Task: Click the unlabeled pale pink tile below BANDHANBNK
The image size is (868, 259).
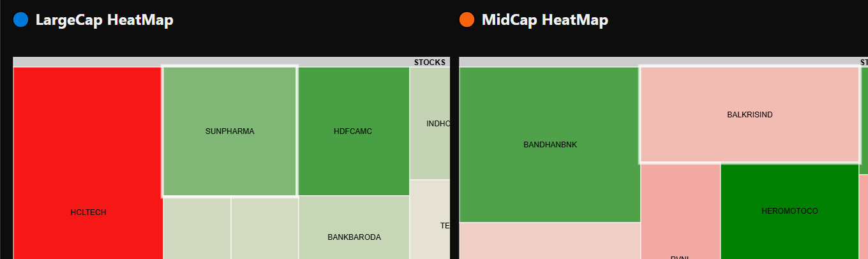Action: coord(550,241)
